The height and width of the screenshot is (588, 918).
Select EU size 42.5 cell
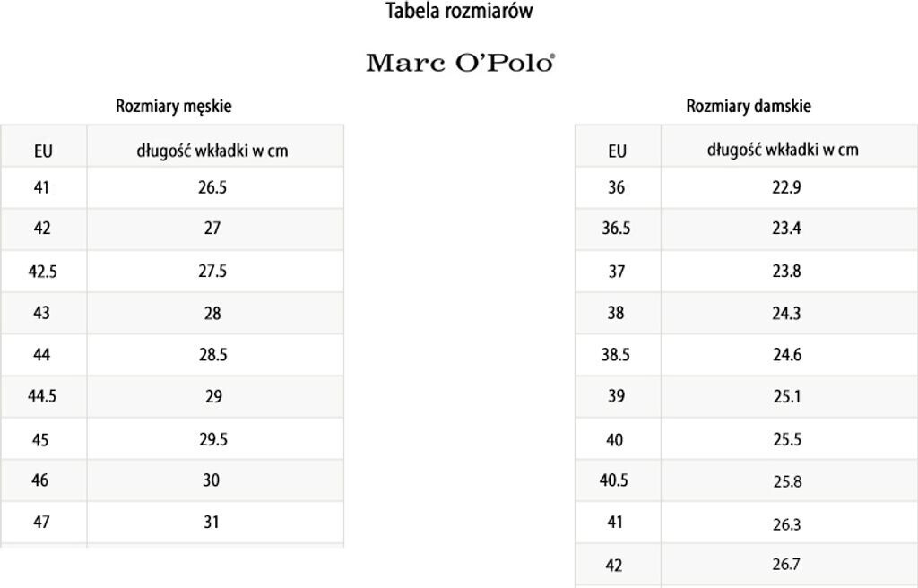pos(43,272)
